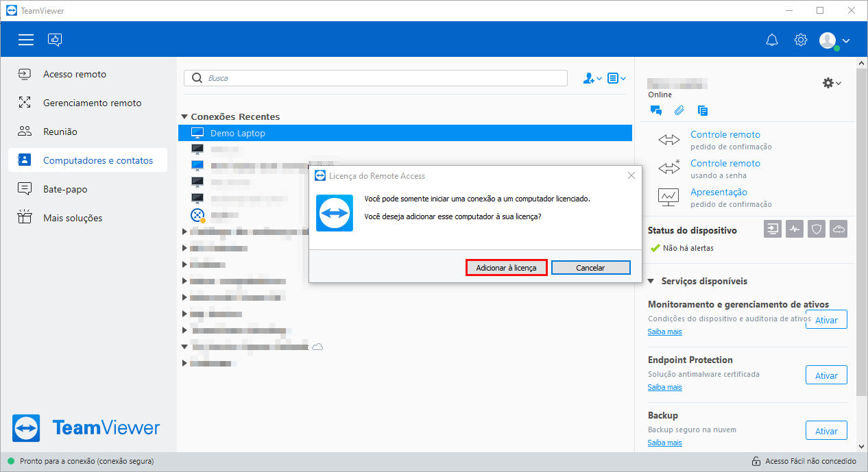Open the profile avatar dropdown
The image size is (868, 472).
pyautogui.click(x=834, y=40)
